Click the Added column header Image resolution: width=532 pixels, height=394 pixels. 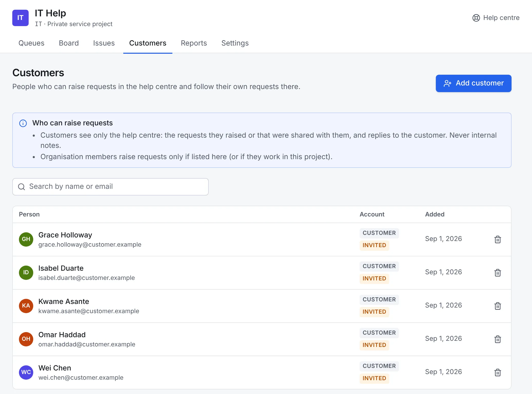pos(435,214)
